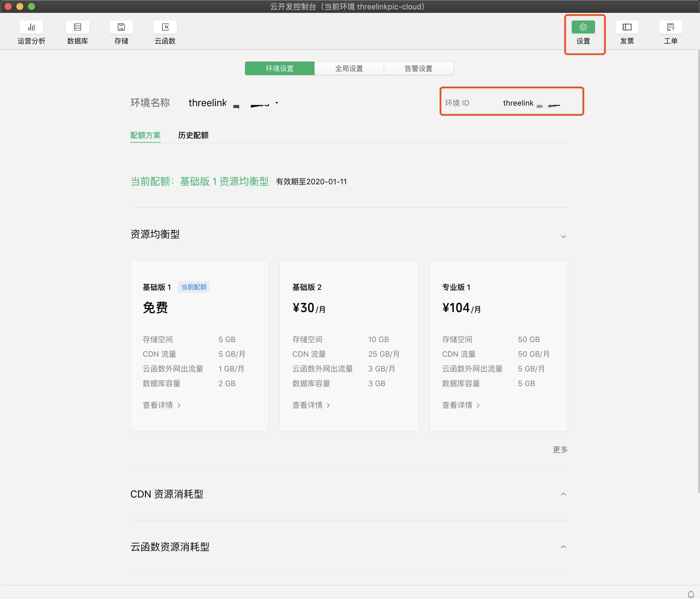The width and height of the screenshot is (700, 599).
Task: Click the 当前配额 badge
Action: pyautogui.click(x=194, y=287)
